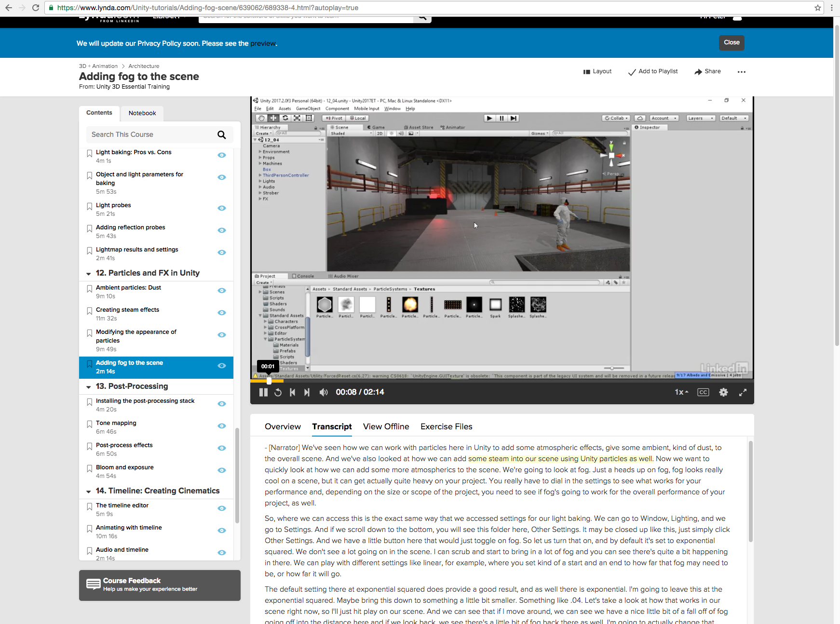The width and height of the screenshot is (840, 624).
Task: Bookmark Light baking: Pros vs. Cons
Action: pos(89,154)
